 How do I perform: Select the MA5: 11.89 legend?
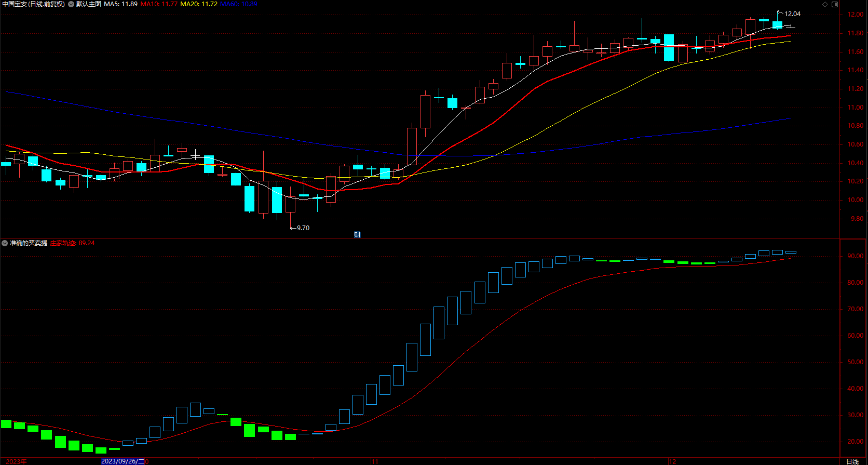120,4
